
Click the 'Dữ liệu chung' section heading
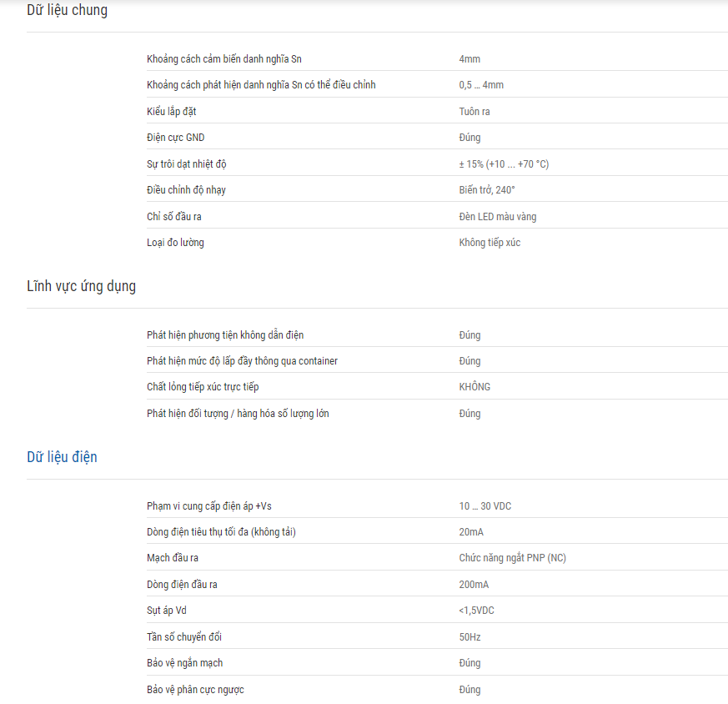[67, 10]
